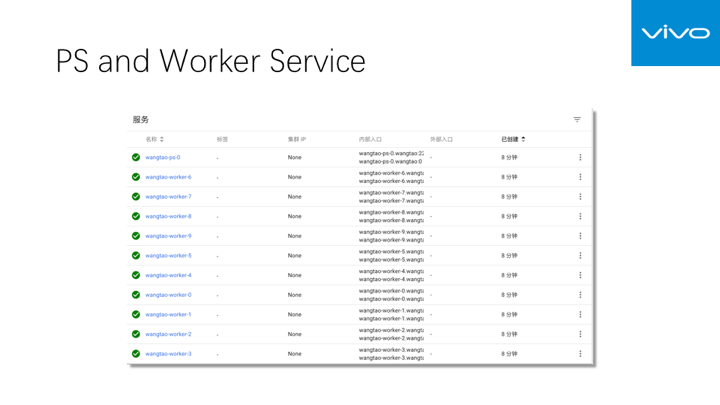Click internal endpoint text for wangtao-worker-9

pos(391,236)
